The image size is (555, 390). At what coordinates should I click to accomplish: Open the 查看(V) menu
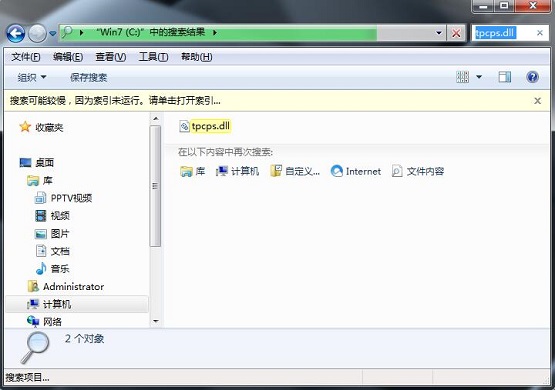110,57
